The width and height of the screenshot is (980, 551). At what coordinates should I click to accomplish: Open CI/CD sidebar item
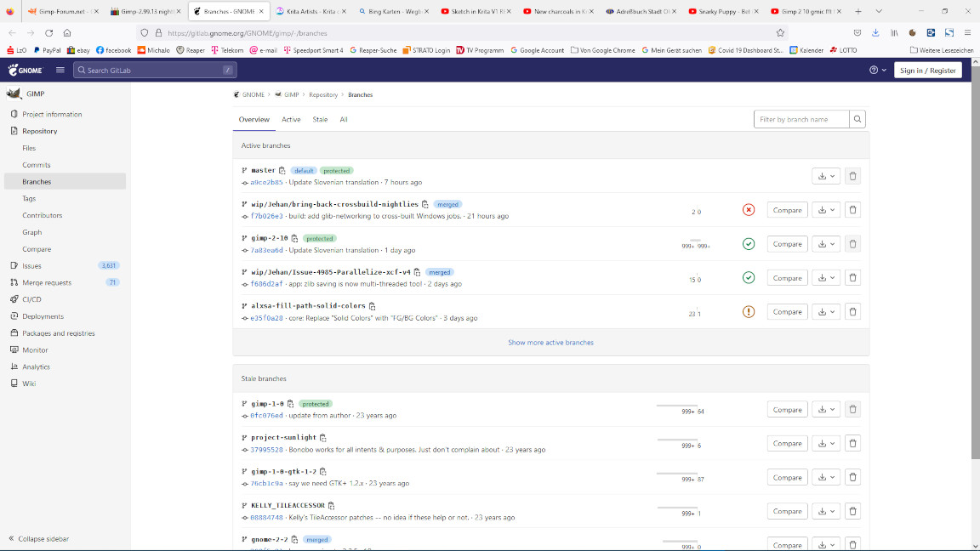tap(65, 300)
